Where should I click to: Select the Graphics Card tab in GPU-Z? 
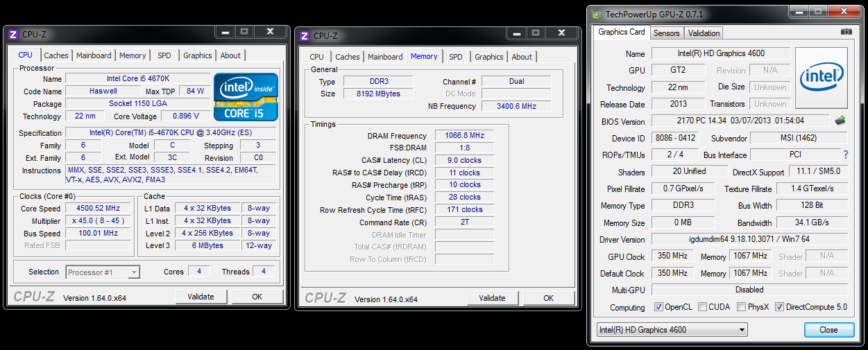click(622, 32)
